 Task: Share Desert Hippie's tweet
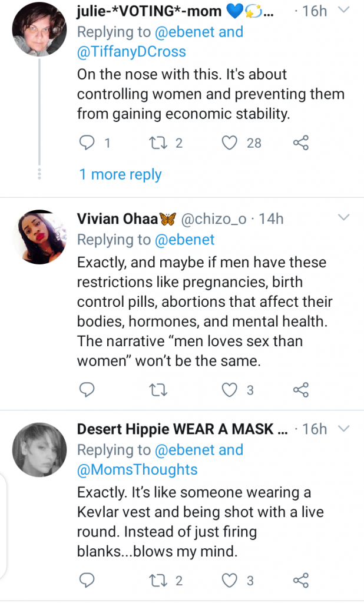[300, 580]
